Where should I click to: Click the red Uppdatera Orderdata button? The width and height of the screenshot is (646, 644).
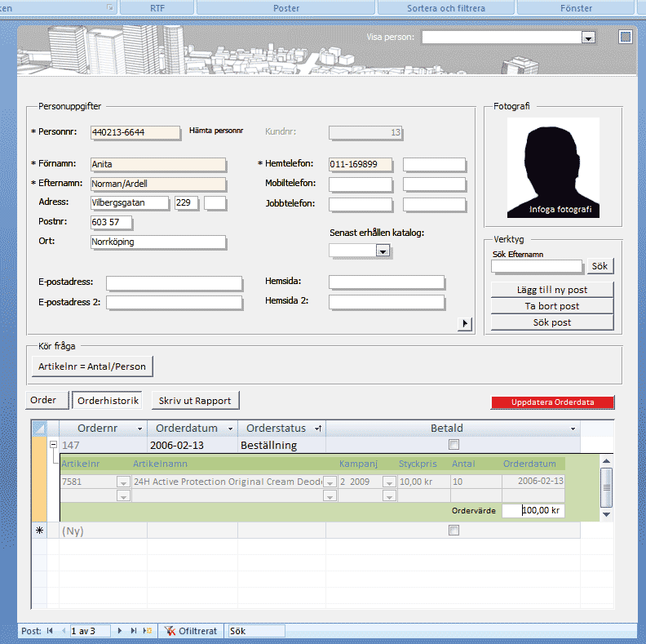tap(552, 402)
